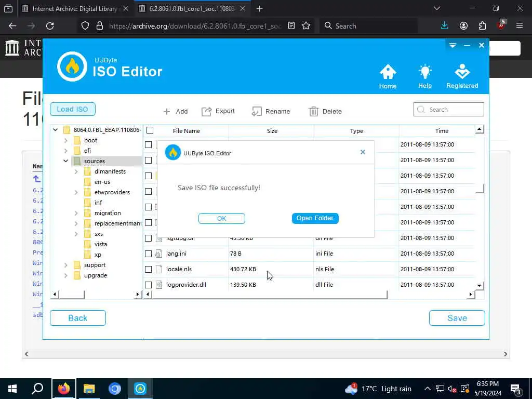Screen dimensions: 532x399
Task: Select the xp folder in tree
Action: (98, 255)
